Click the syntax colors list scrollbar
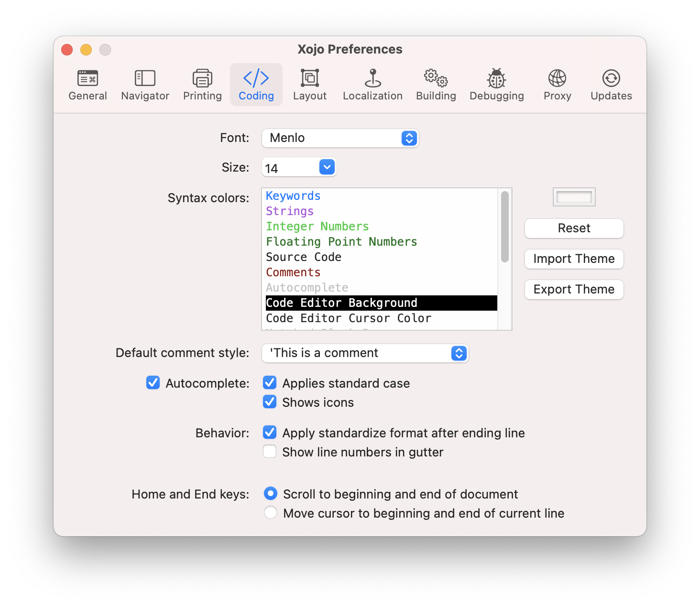Screen dimensions: 700x607 pos(505,227)
